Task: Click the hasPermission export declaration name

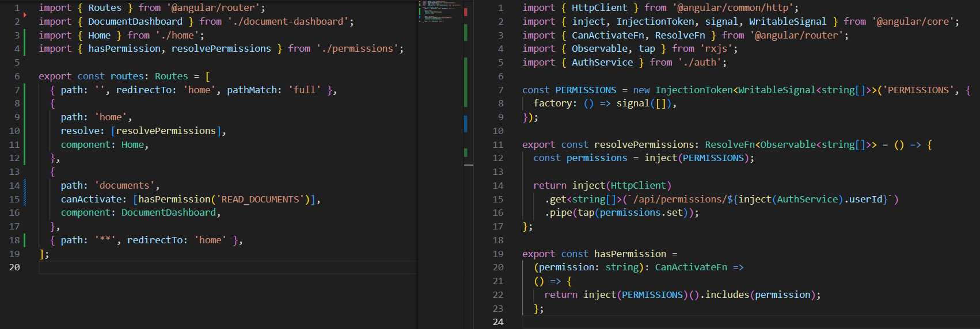Action: [x=630, y=254]
